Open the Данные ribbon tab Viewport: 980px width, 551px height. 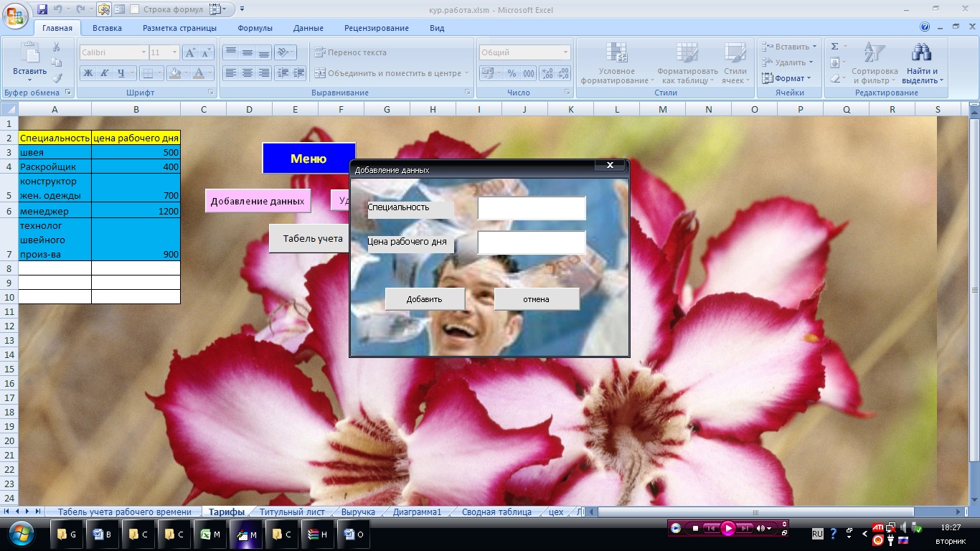pos(308,28)
